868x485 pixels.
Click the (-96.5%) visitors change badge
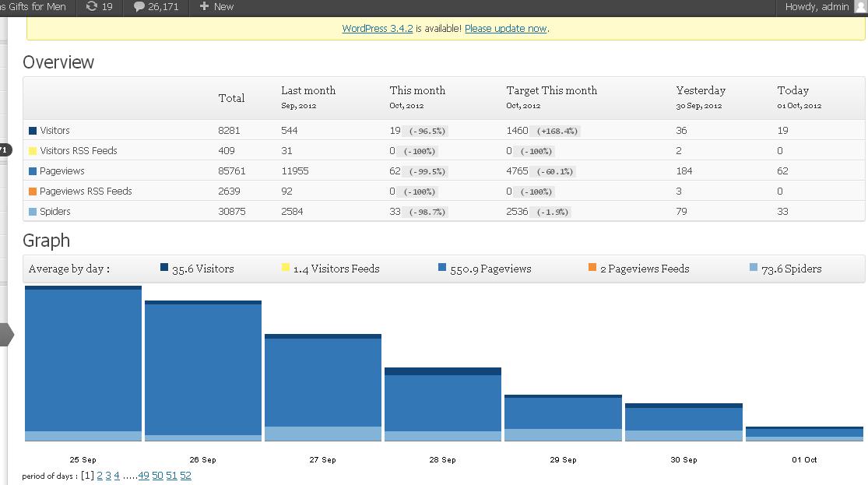427,132
